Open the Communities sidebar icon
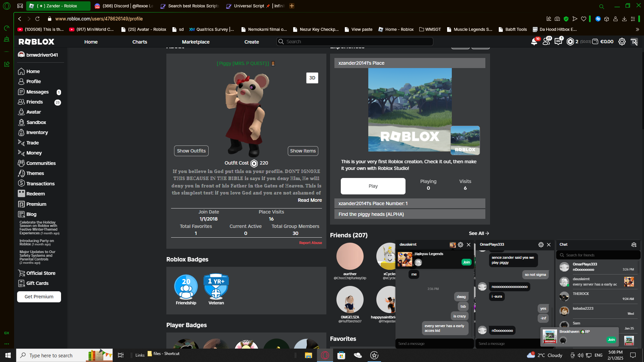 [21, 163]
